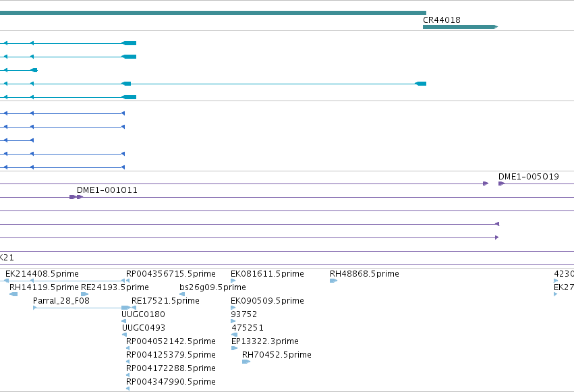The height and width of the screenshot is (392, 574).
Task: Click the 475251 feature arrow
Action: [x=235, y=335]
